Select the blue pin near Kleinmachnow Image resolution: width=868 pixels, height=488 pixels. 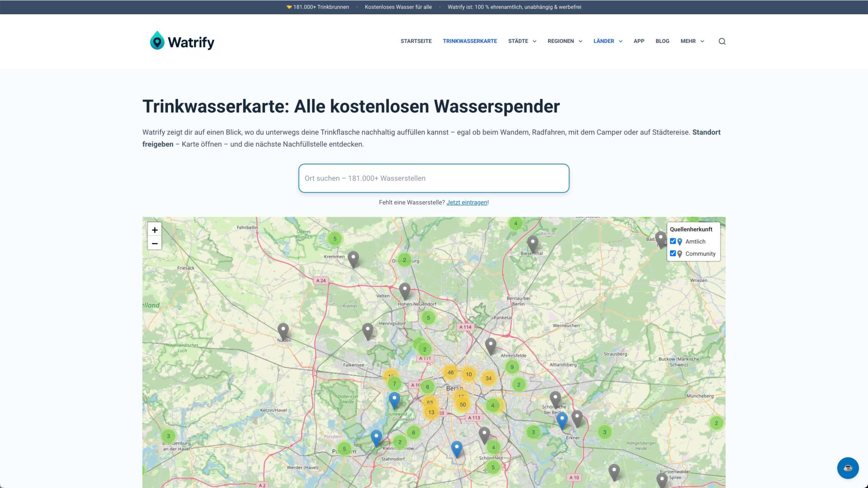pyautogui.click(x=376, y=439)
